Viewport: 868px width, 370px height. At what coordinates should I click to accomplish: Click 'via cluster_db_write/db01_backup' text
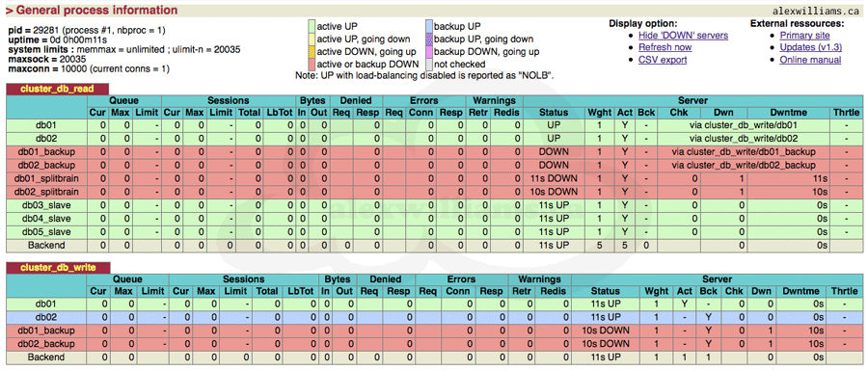coord(744,151)
